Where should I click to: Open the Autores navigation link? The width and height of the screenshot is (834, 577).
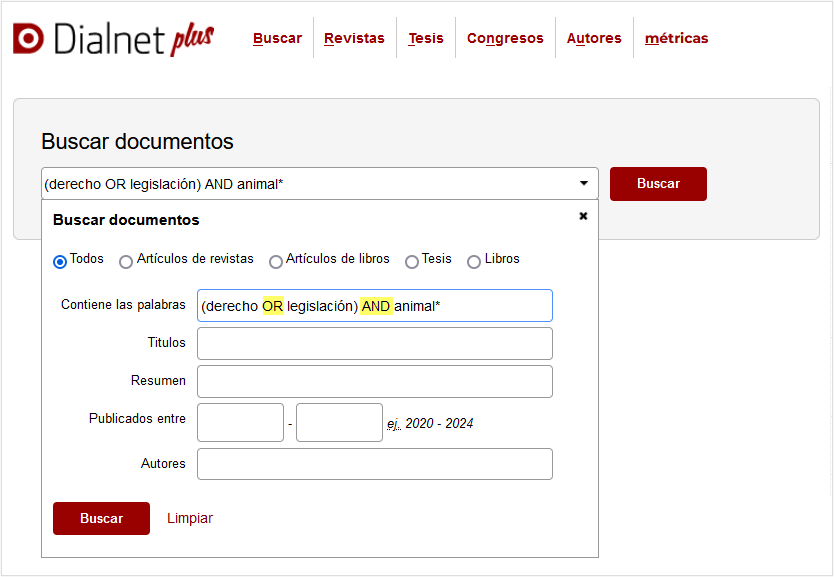594,38
